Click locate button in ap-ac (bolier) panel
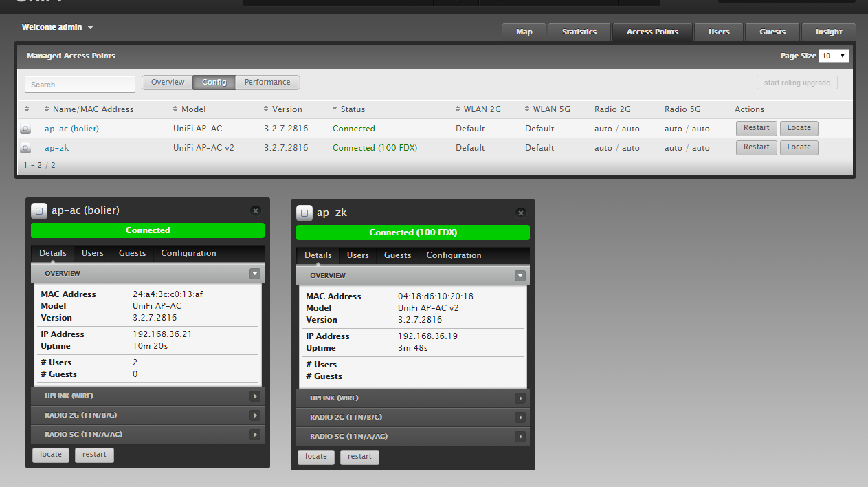 [51, 455]
